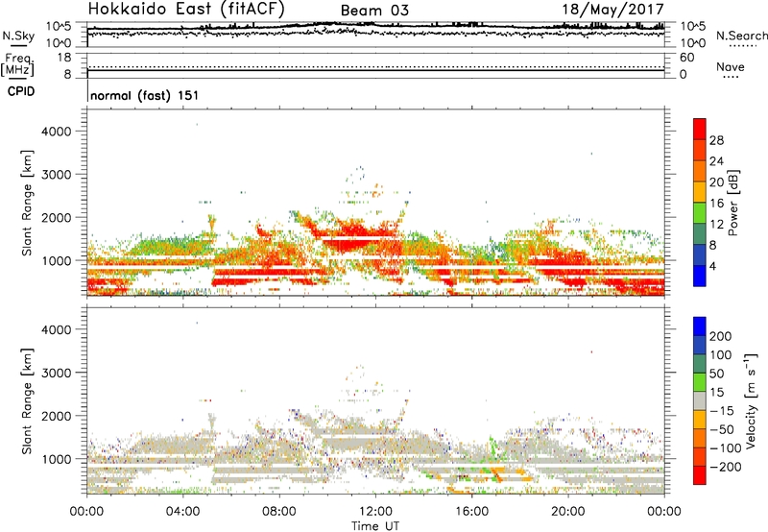The width and height of the screenshot is (768, 532).
Task: Click "1000" on the velocity panel axis
Action: pyautogui.click(x=57, y=459)
